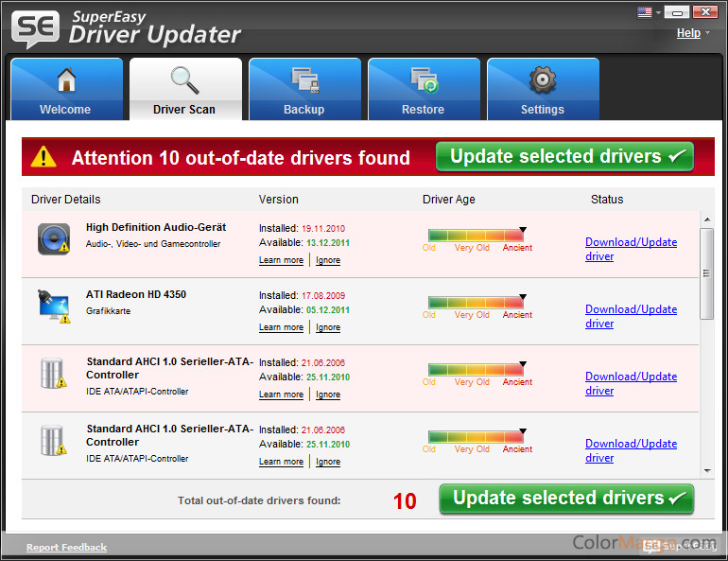Click driver age bar for ATI Radeon
Image resolution: width=728 pixels, height=561 pixels.
tap(476, 303)
